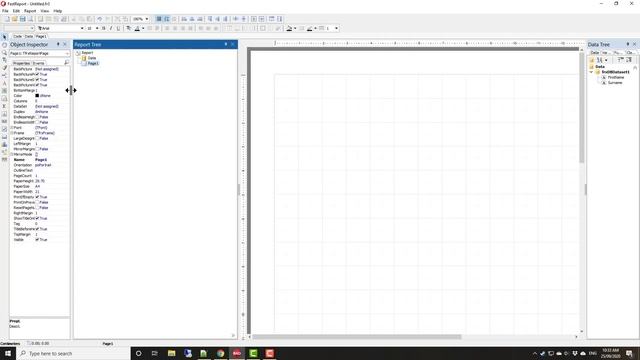640x360 pixels.
Task: Toggle the PrintIfEmpty True checkbox
Action: [37, 197]
